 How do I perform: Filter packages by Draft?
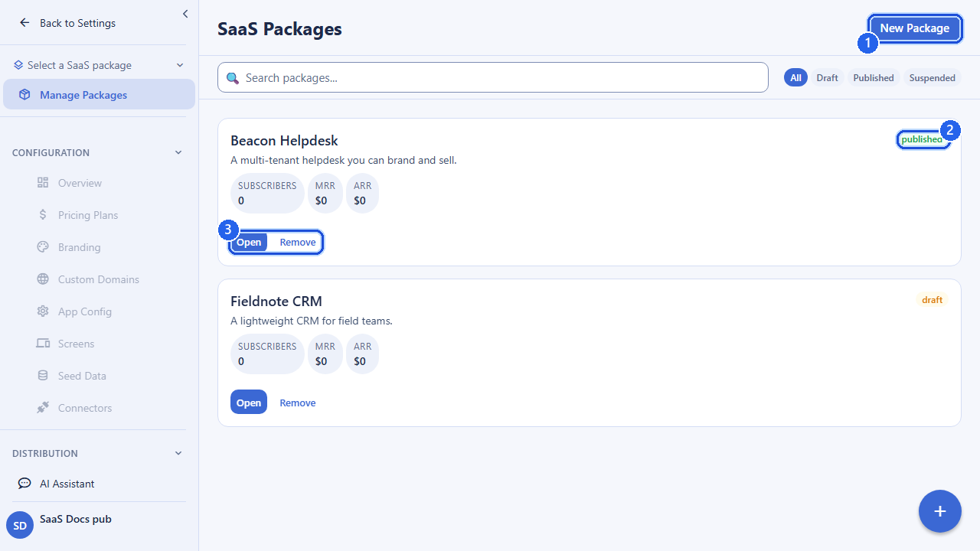point(827,77)
